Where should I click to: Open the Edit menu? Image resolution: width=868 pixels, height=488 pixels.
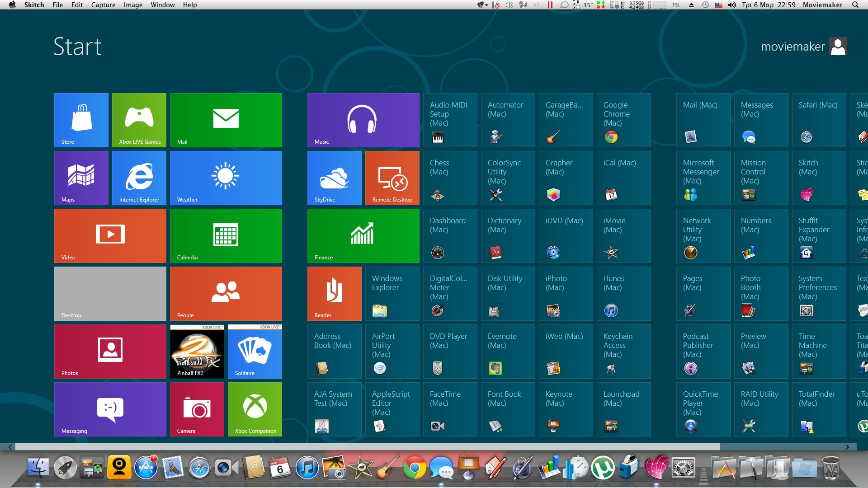click(77, 5)
